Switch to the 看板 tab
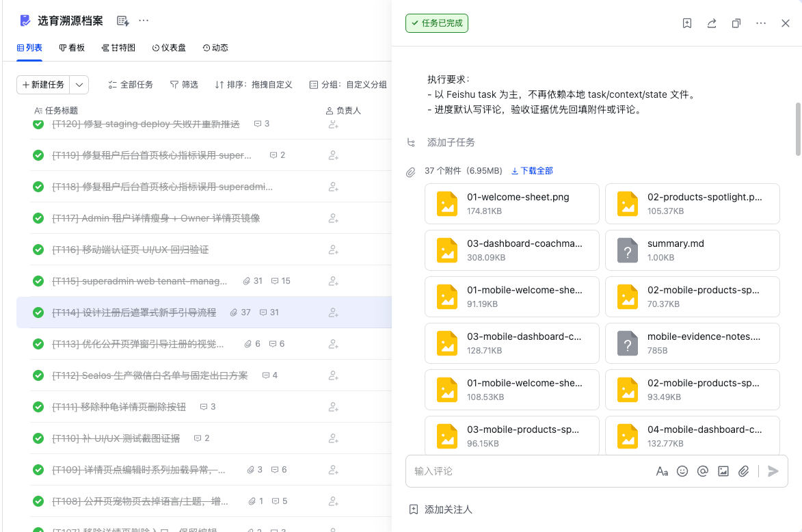802x532 pixels. coord(72,48)
